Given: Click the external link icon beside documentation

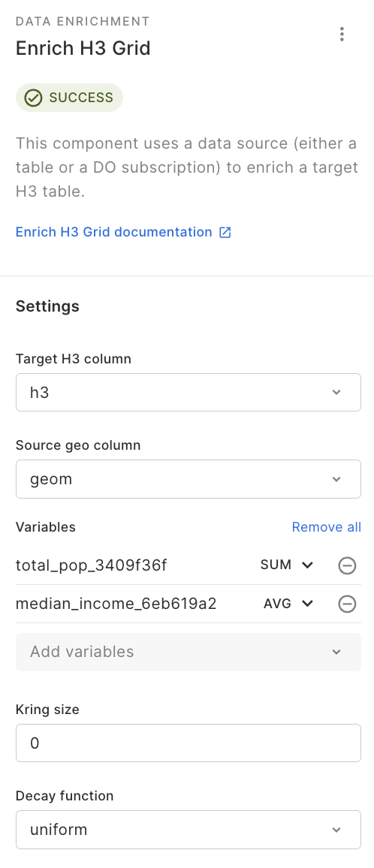Looking at the screenshot, I should pyautogui.click(x=225, y=233).
